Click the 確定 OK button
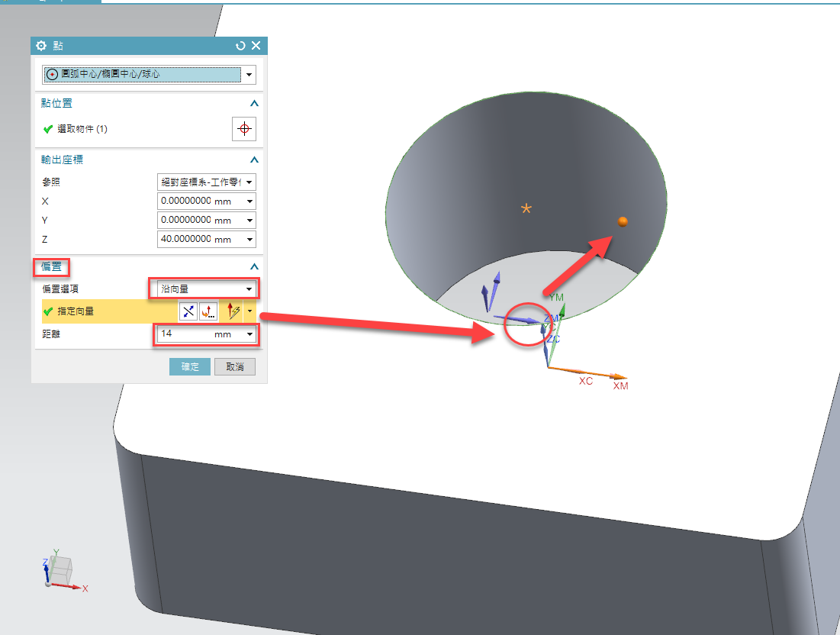 click(x=190, y=367)
